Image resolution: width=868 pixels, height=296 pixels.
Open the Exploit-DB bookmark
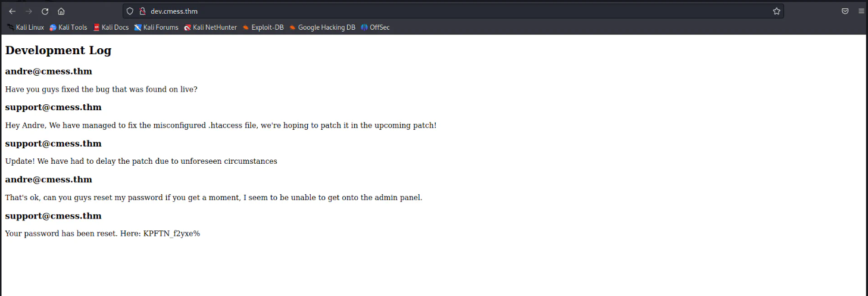pos(263,27)
